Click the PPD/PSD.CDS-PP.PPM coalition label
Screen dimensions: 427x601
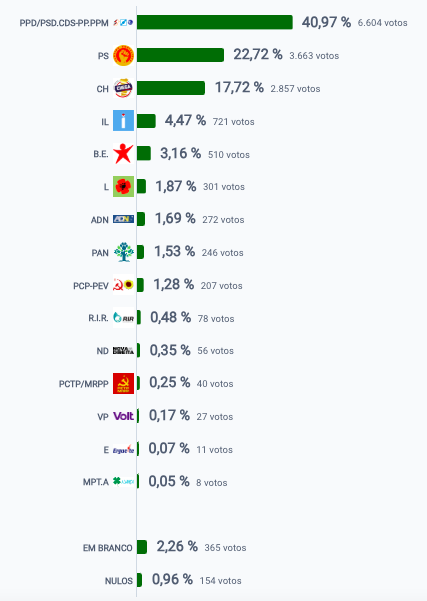click(64, 23)
